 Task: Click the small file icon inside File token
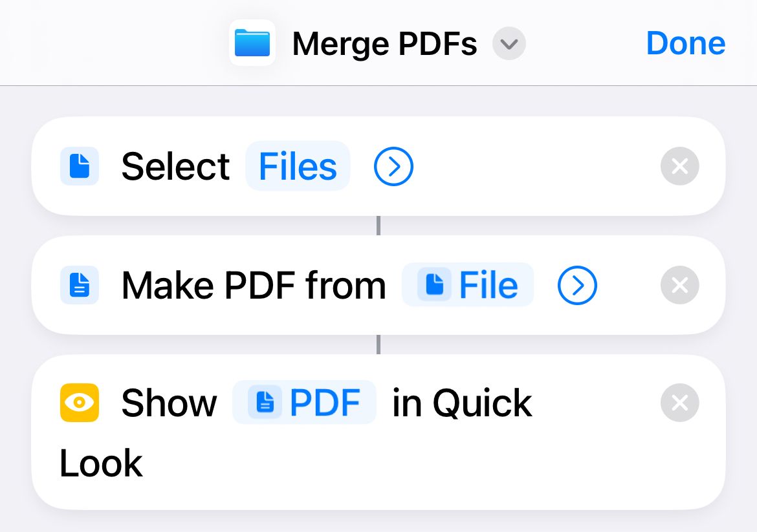click(434, 285)
